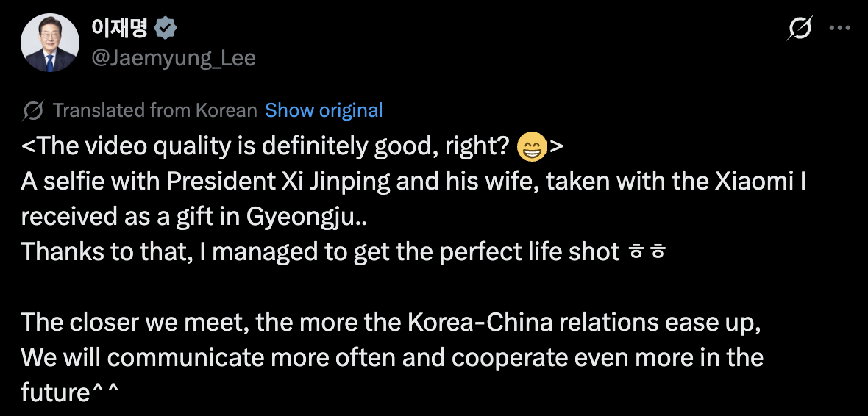Viewport: 868px width, 416px height.
Task: Click the final 'future^^' line
Action: pos(69,392)
